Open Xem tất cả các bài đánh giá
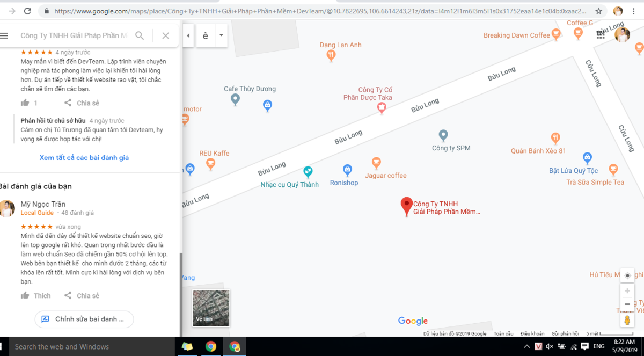 pos(84,158)
